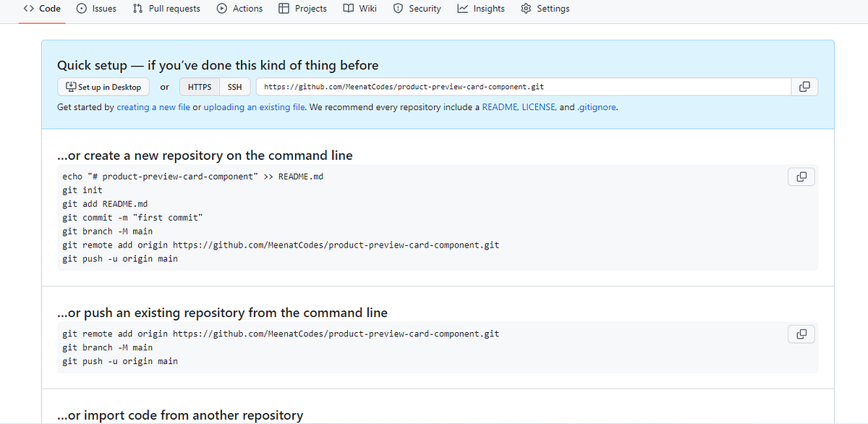868x424 pixels.
Task: Follow the creating a new file link
Action: point(153,106)
